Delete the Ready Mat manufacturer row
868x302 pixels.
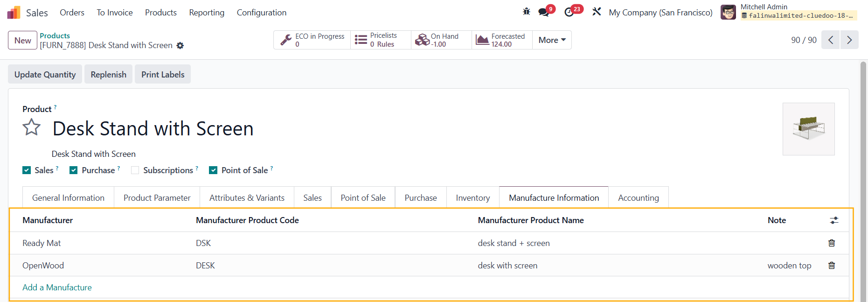click(831, 243)
